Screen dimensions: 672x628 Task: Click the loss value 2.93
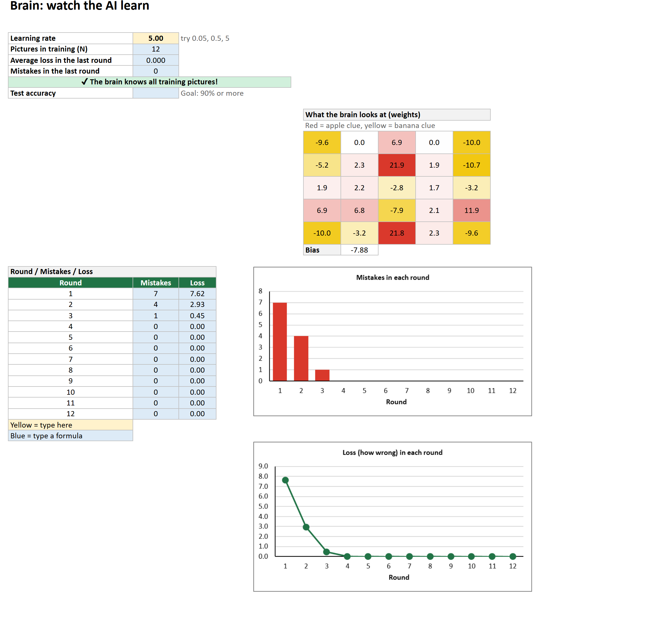tap(197, 304)
